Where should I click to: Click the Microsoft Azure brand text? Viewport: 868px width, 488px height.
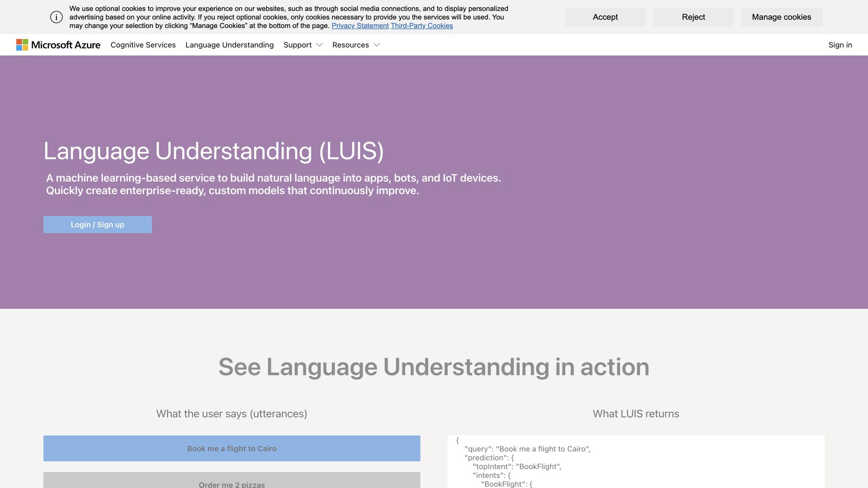[x=66, y=45]
